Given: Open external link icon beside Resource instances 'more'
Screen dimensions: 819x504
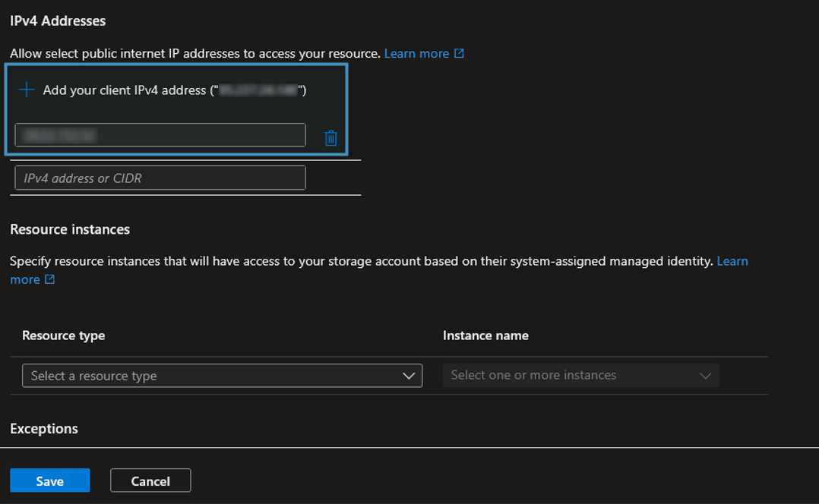Looking at the screenshot, I should point(49,279).
